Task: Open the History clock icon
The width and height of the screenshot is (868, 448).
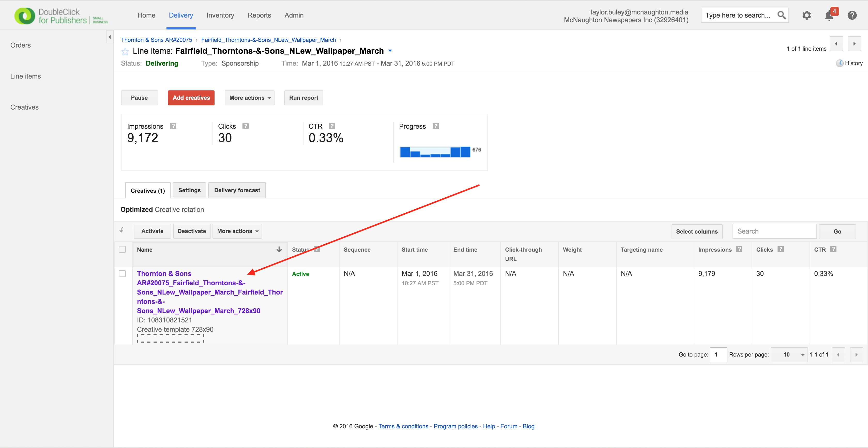Action: click(x=839, y=63)
